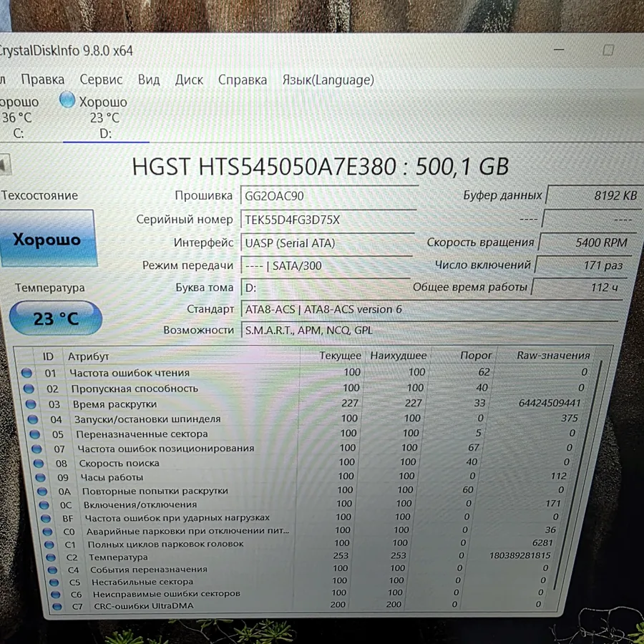The height and width of the screenshot is (644, 644).
Task: Click status dot for attribute 07
Action: 37,449
